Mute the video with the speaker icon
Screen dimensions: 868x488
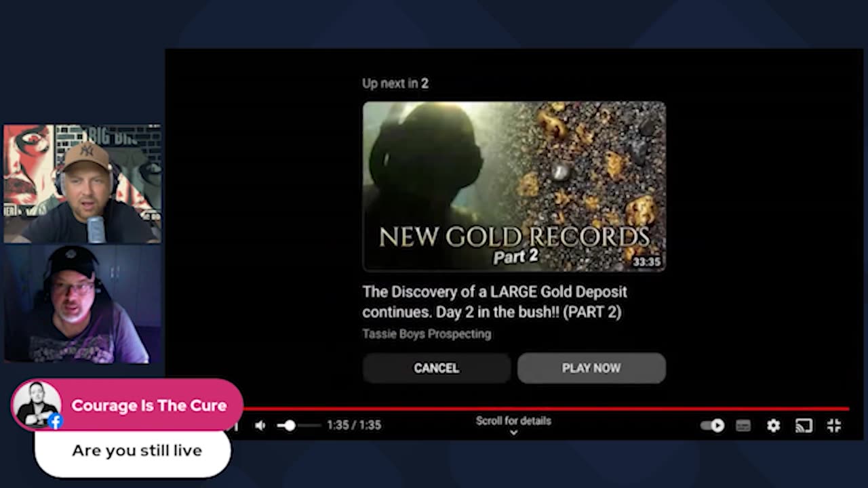pos(260,425)
